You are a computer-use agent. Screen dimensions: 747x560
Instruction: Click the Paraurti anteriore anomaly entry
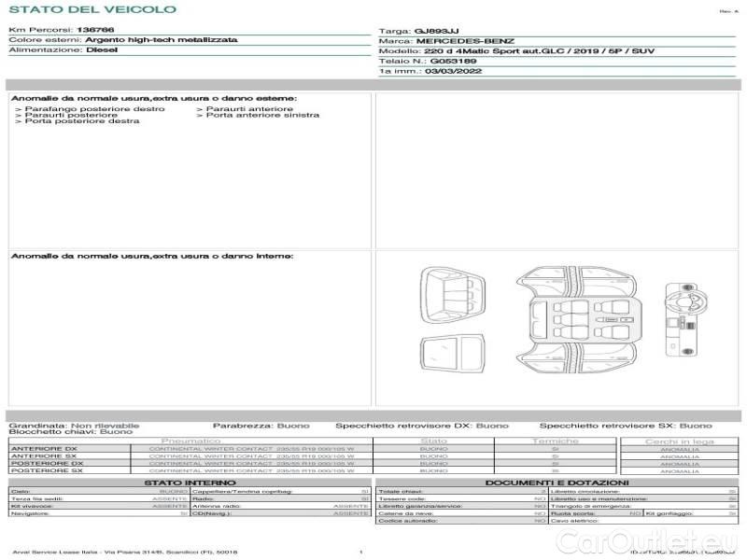[245, 109]
